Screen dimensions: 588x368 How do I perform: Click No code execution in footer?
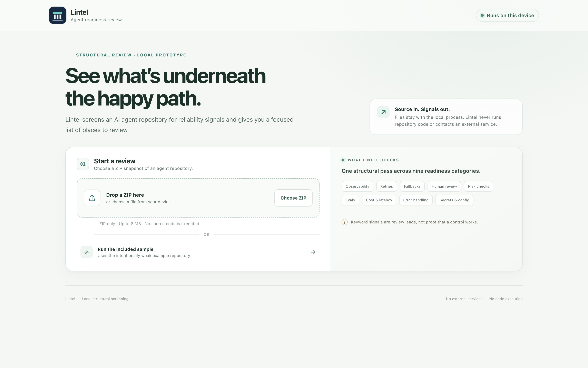506,299
